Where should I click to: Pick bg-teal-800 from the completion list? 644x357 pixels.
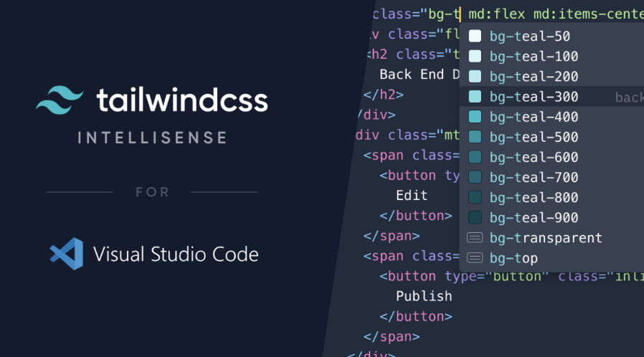click(x=551, y=197)
